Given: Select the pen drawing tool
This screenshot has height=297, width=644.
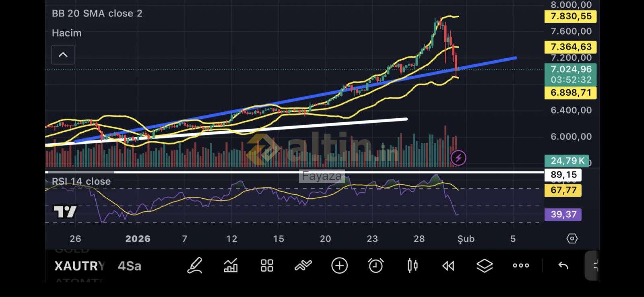Looking at the screenshot, I should [x=195, y=266].
